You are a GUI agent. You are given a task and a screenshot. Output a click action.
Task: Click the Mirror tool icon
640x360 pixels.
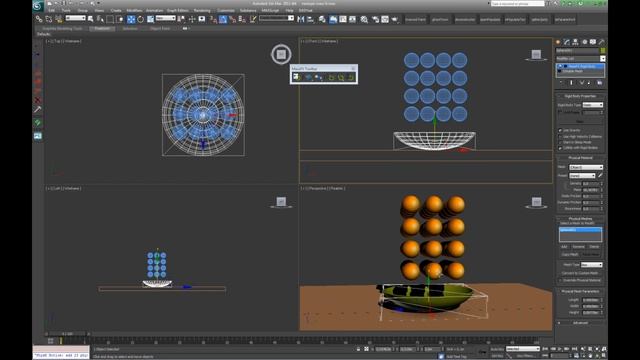[x=301, y=19]
